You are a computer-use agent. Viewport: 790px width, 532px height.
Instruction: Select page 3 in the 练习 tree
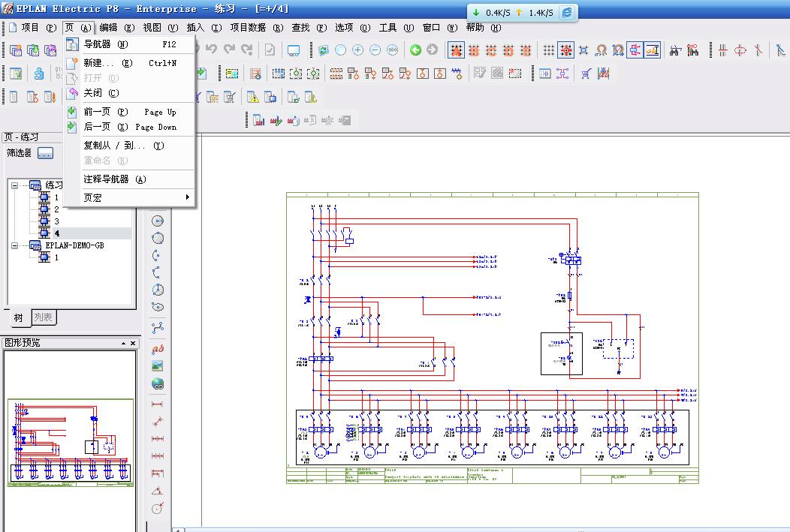coord(56,221)
